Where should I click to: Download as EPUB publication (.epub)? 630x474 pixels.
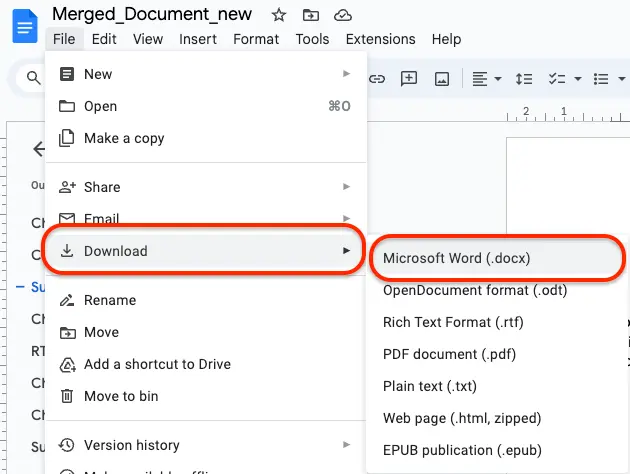click(497, 451)
